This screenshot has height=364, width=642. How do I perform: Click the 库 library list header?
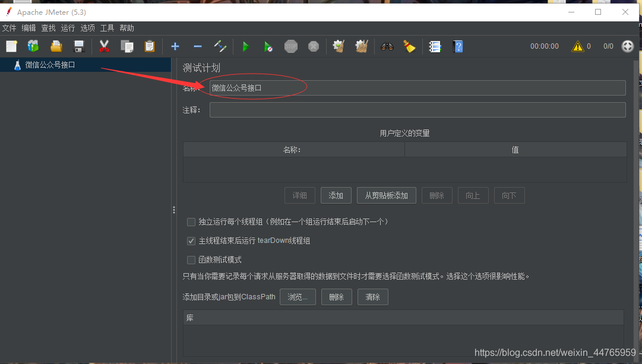pos(403,318)
